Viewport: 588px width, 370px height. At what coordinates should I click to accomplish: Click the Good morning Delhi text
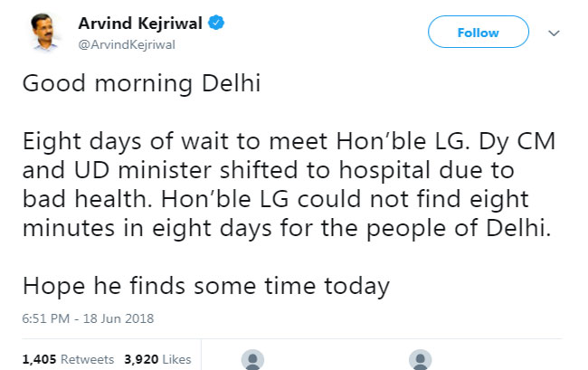(141, 84)
